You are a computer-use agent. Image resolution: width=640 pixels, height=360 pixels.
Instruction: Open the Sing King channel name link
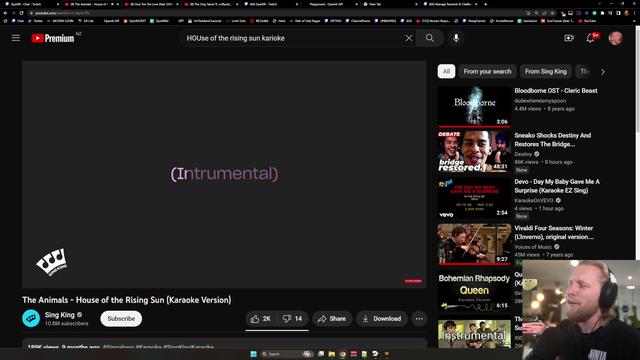pyautogui.click(x=60, y=315)
